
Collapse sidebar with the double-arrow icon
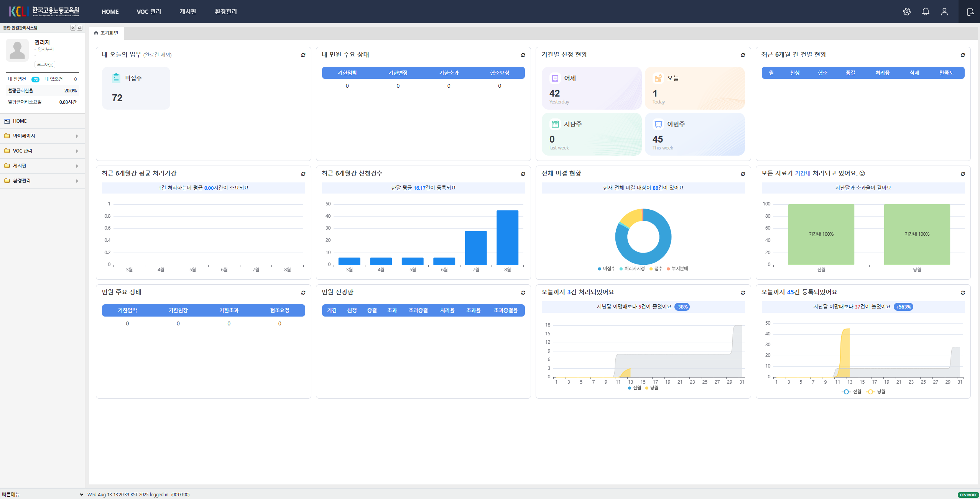coord(73,28)
